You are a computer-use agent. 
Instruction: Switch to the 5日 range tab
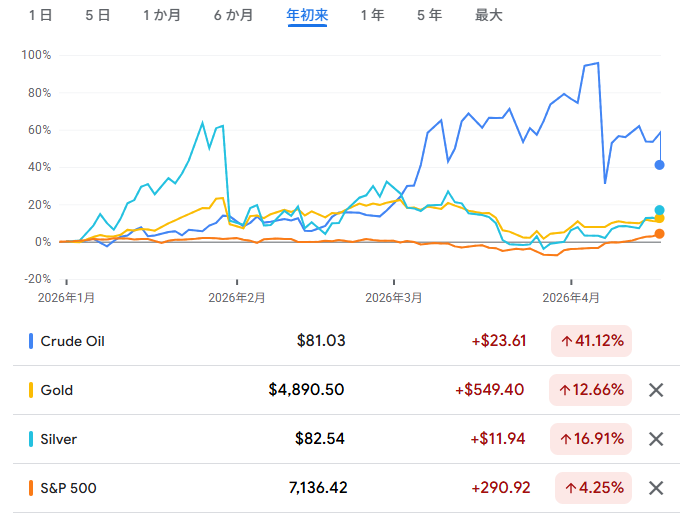coord(98,15)
